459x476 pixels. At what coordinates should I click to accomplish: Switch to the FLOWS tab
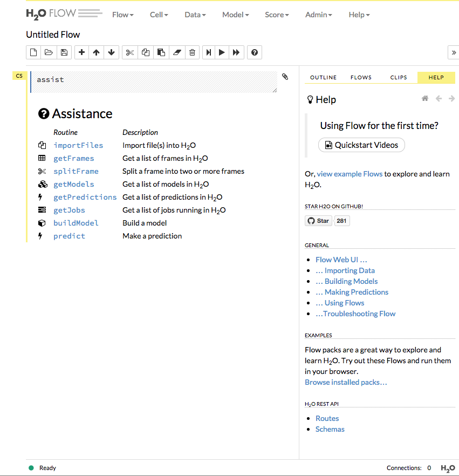point(361,77)
